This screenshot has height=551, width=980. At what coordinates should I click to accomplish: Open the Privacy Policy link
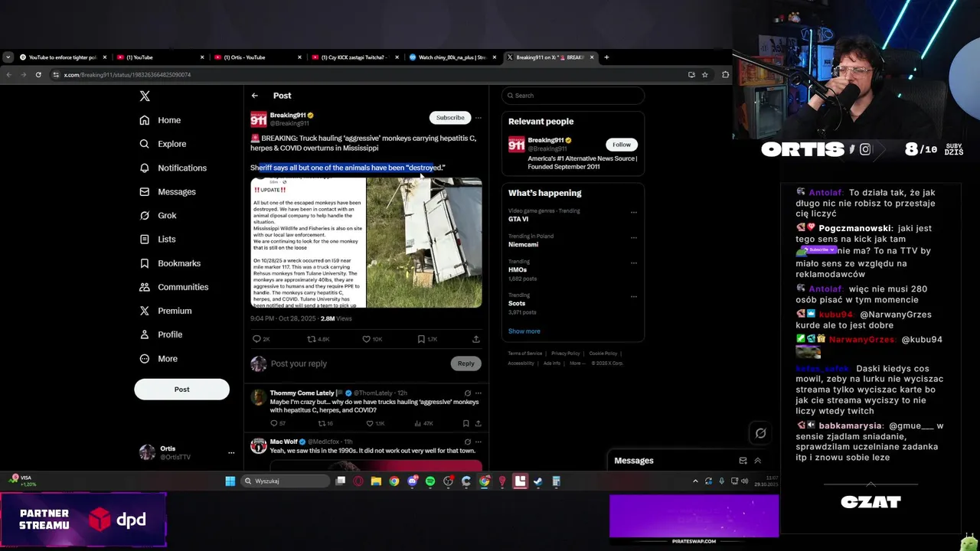(566, 354)
